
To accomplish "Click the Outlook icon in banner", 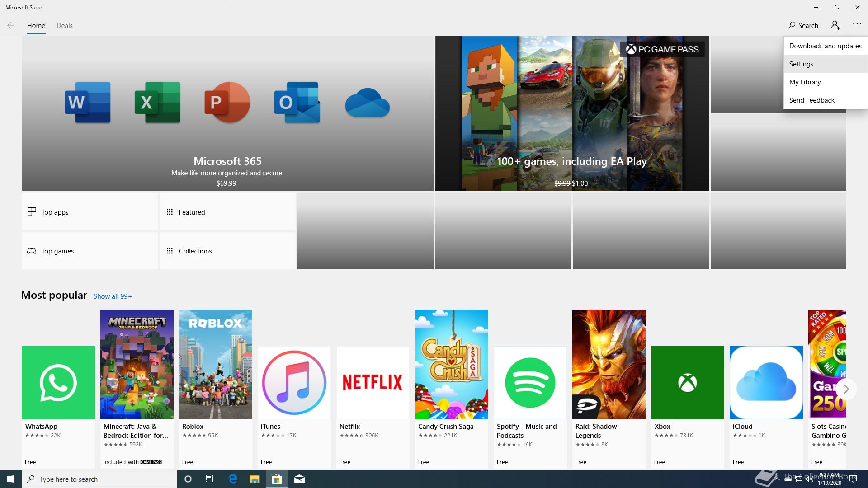I will click(x=297, y=103).
